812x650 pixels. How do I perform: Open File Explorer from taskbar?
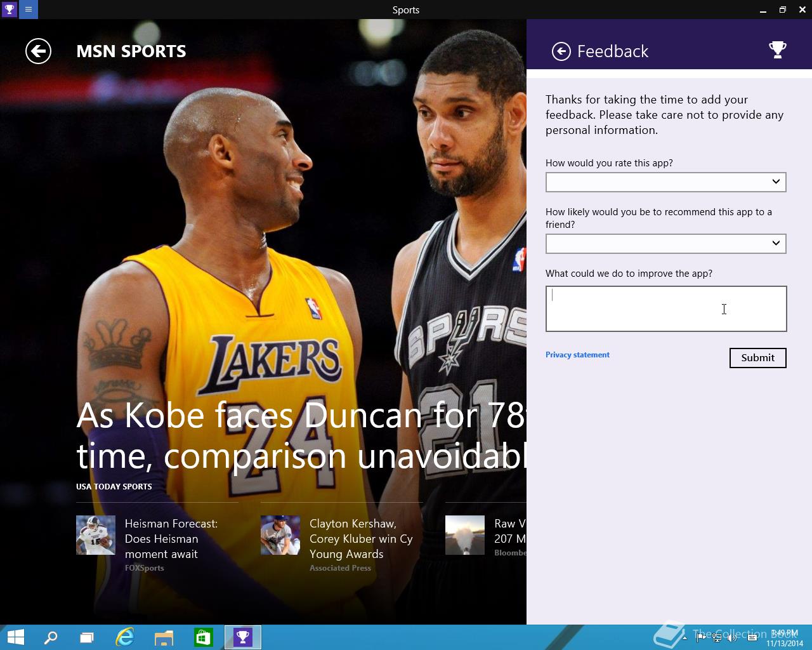(x=164, y=637)
